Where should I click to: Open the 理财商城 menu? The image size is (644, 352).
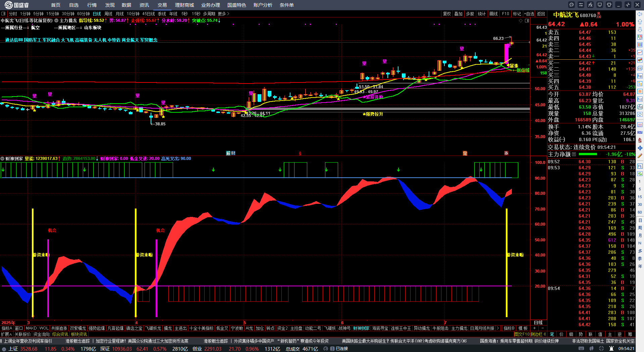click(x=184, y=5)
